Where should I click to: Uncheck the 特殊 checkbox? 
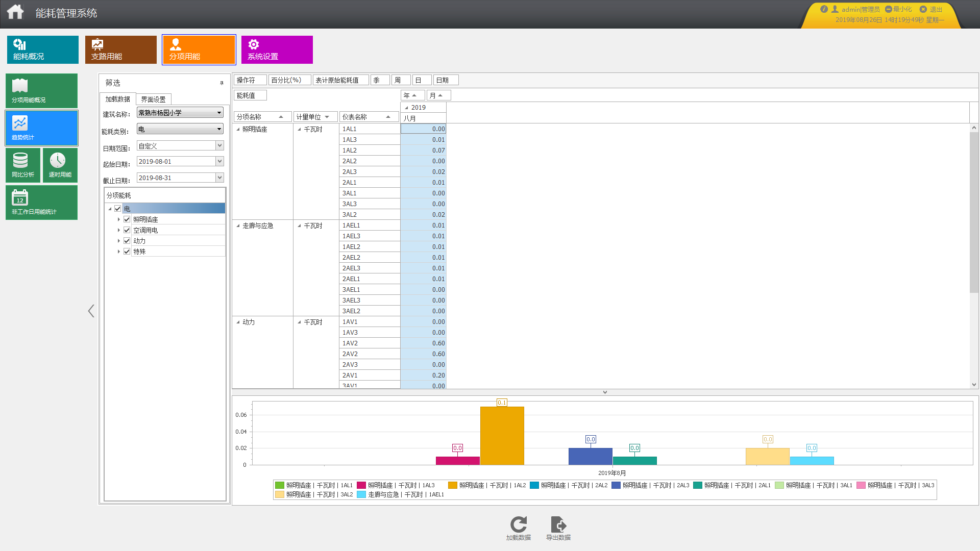(x=127, y=252)
